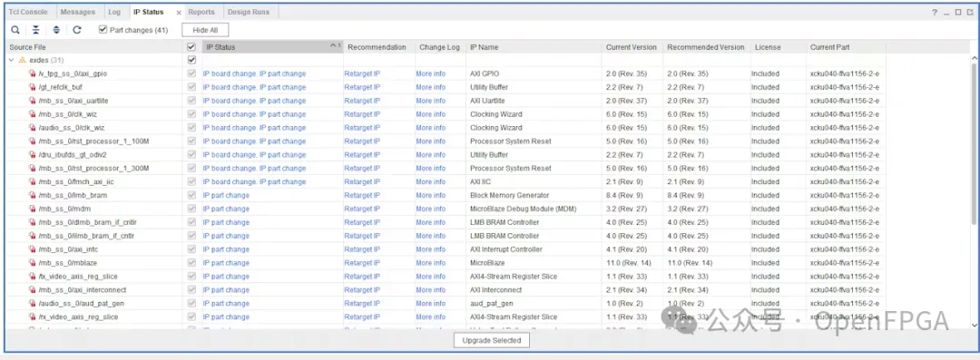This screenshot has height=360, width=980.
Task: Click the locked IP icon for /audio_ss_0/aud_pat_gen
Action: (x=33, y=303)
